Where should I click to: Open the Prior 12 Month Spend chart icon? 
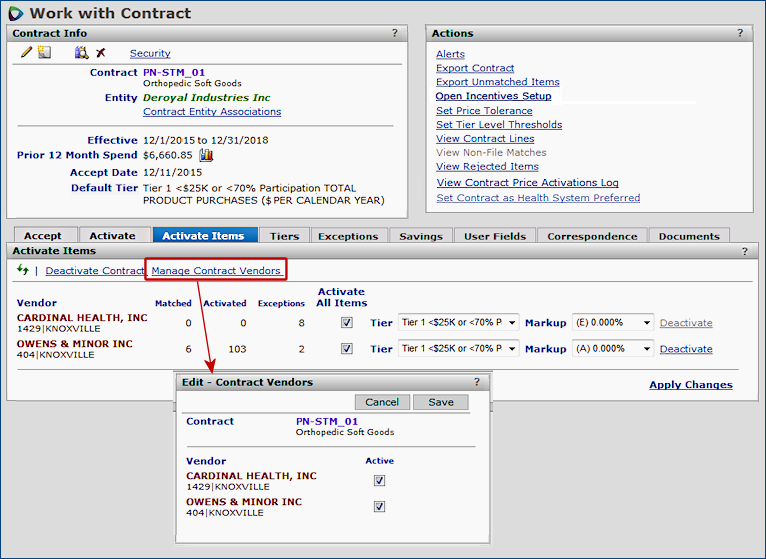coord(207,155)
